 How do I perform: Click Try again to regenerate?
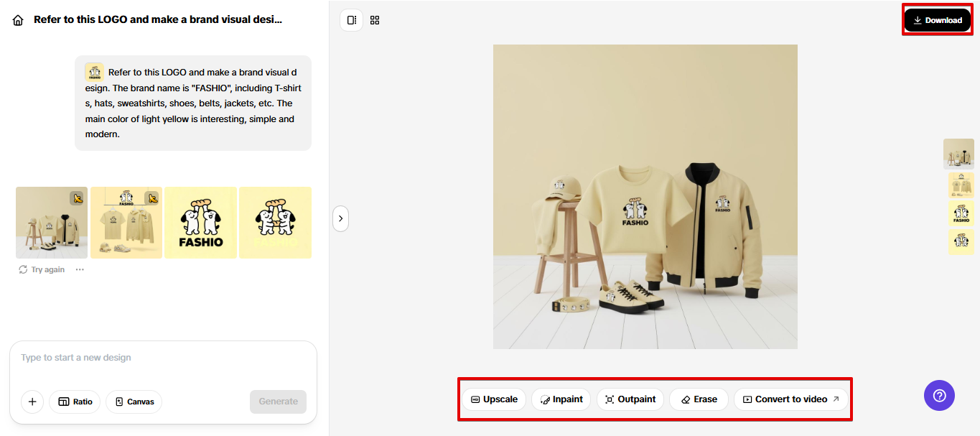[x=41, y=269]
